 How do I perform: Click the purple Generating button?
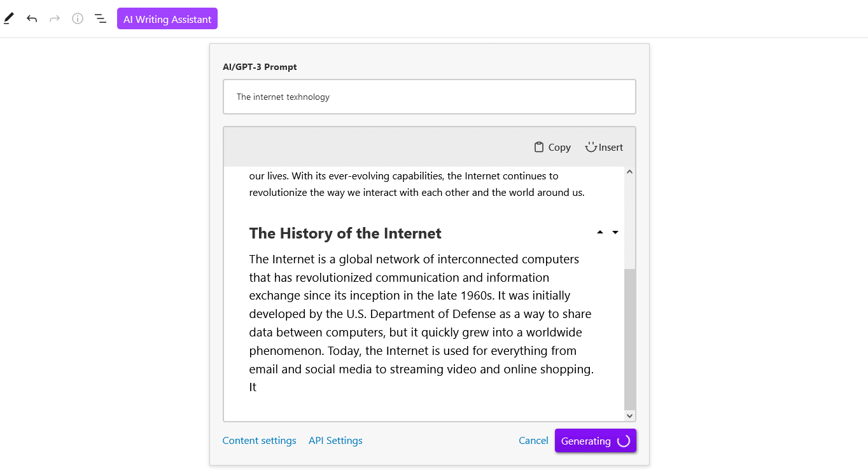[595, 441]
